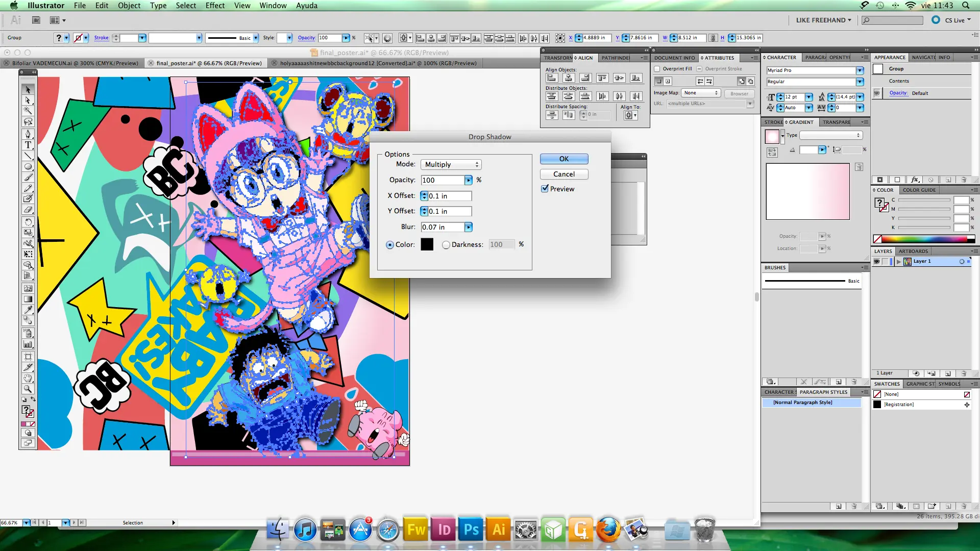Switch to the Artboards panel tab
980x551 pixels.
coord(913,251)
